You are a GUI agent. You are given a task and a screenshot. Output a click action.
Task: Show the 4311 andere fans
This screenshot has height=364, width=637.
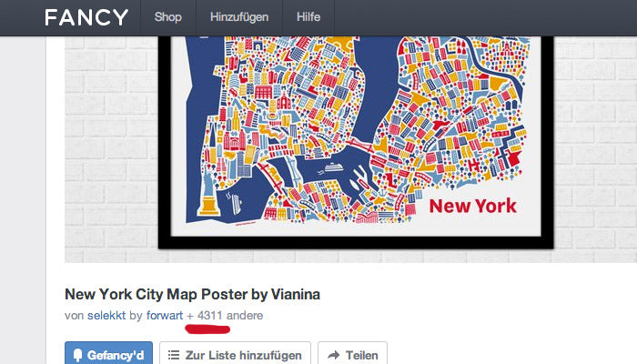[230, 315]
